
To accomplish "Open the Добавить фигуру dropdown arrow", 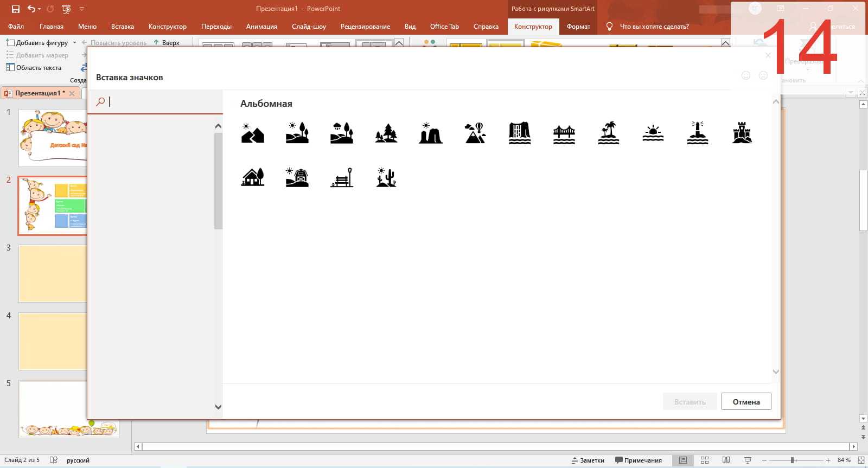I will (x=74, y=42).
